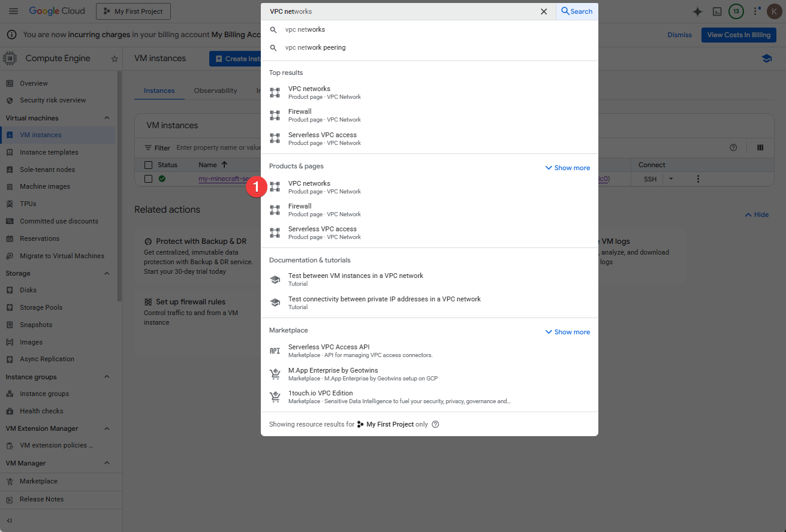Collapse the Virtual machines section

point(107,118)
